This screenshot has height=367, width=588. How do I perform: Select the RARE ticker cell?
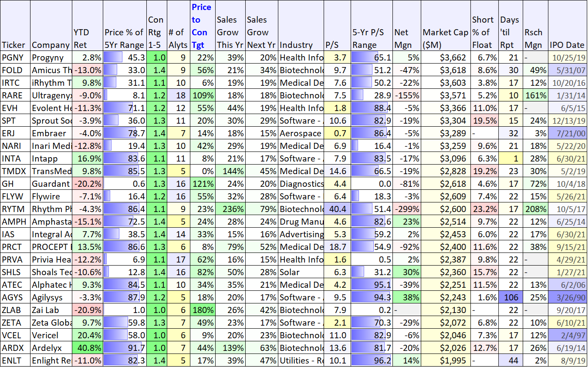[x=15, y=95]
